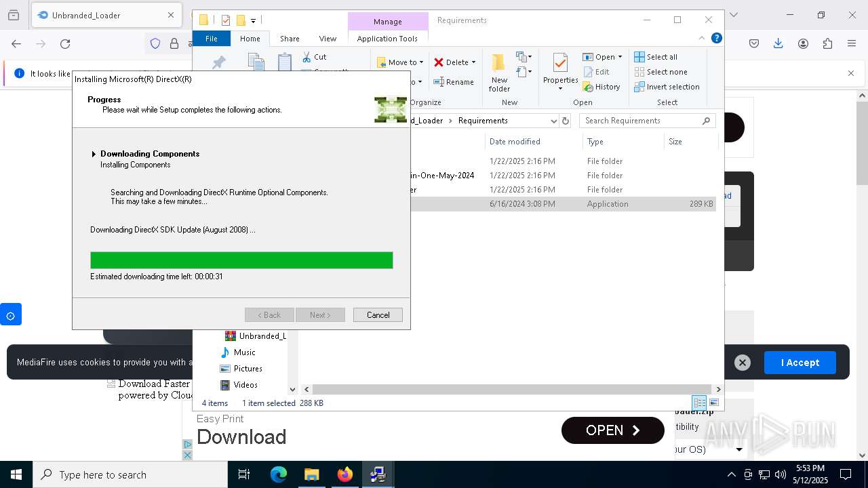Click Edit in the Open group
Viewport: 868px width, 488px height.
pyautogui.click(x=595, y=72)
